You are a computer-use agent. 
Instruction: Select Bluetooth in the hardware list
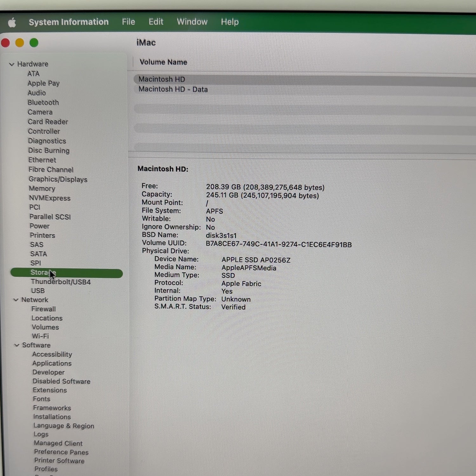43,102
